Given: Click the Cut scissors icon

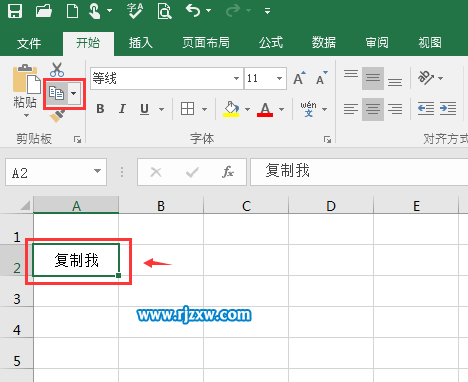Looking at the screenshot, I should [x=57, y=69].
